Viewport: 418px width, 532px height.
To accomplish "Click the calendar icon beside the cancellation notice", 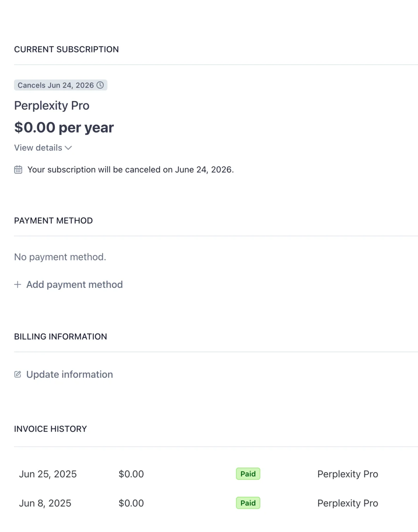I will point(18,170).
